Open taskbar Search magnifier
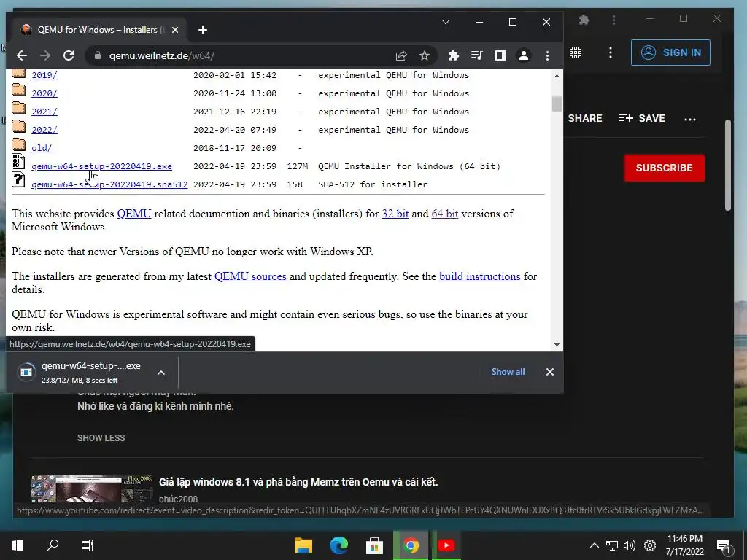The image size is (747, 560). [53, 545]
